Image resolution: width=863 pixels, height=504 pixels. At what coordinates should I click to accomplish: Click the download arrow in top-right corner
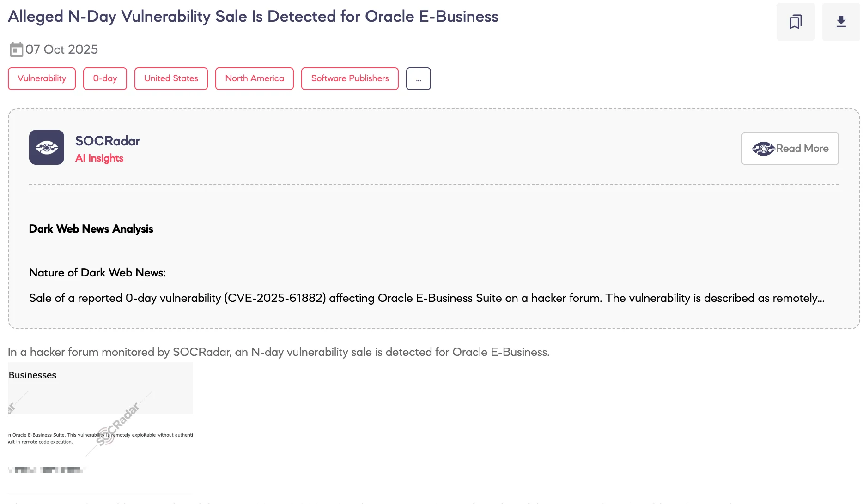click(841, 21)
